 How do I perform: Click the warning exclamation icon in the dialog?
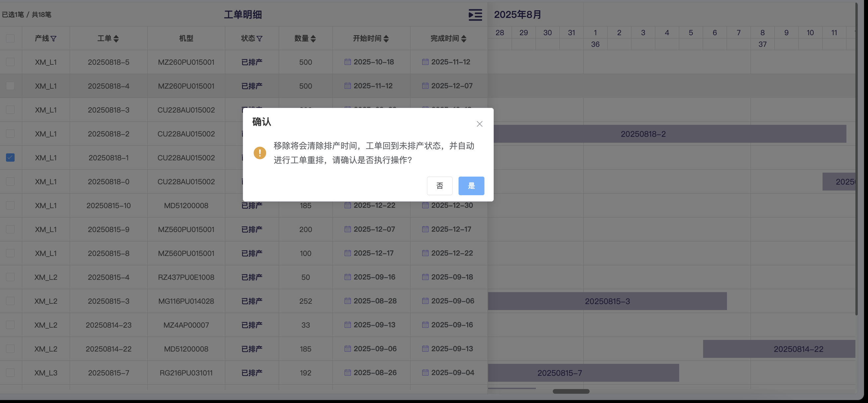click(x=259, y=153)
